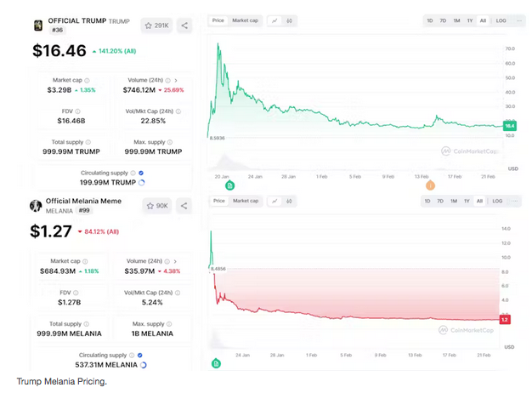
Task: Set MELANIA chart range to 1Y
Action: [467, 201]
